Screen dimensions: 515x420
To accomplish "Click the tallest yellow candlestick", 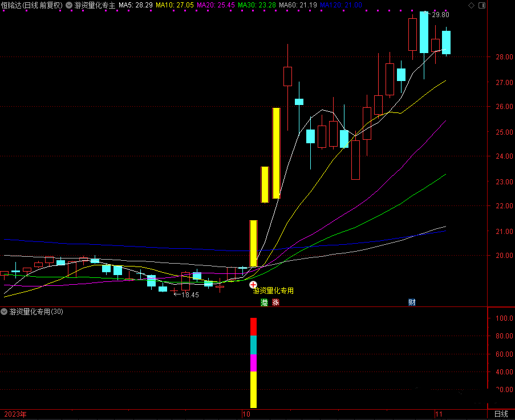I will [276, 152].
